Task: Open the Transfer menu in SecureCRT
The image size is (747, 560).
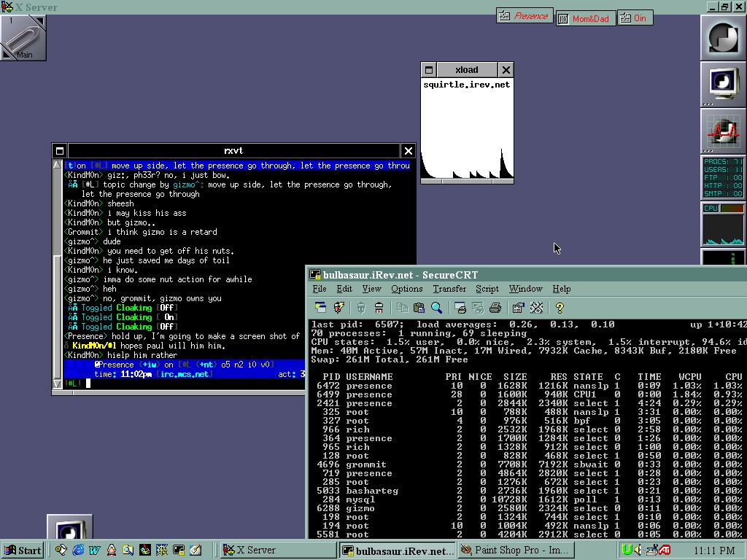Action: (449, 289)
